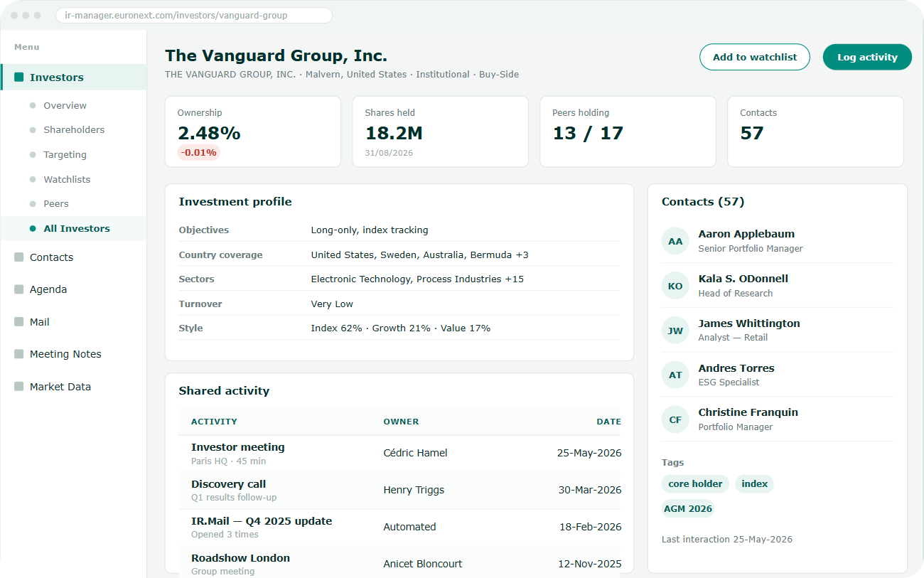Select All Investors in the sidebar
This screenshot has height=578, width=924.
(x=73, y=228)
